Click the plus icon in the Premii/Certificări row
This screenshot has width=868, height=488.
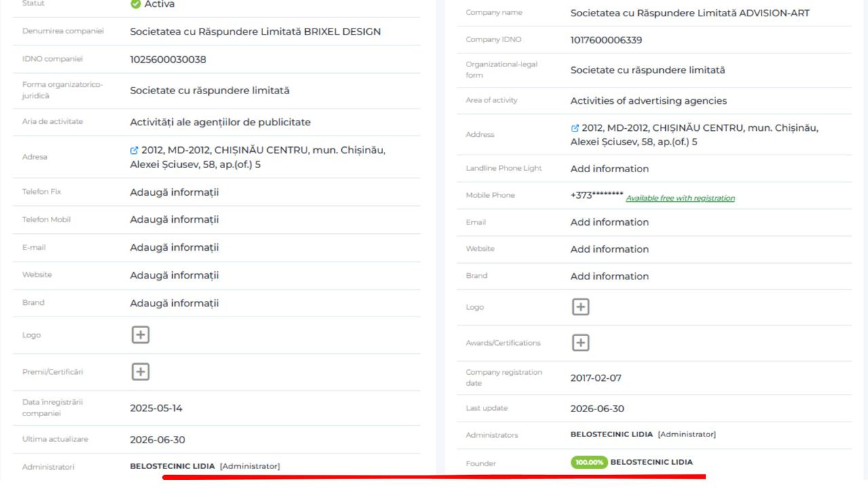140,371
